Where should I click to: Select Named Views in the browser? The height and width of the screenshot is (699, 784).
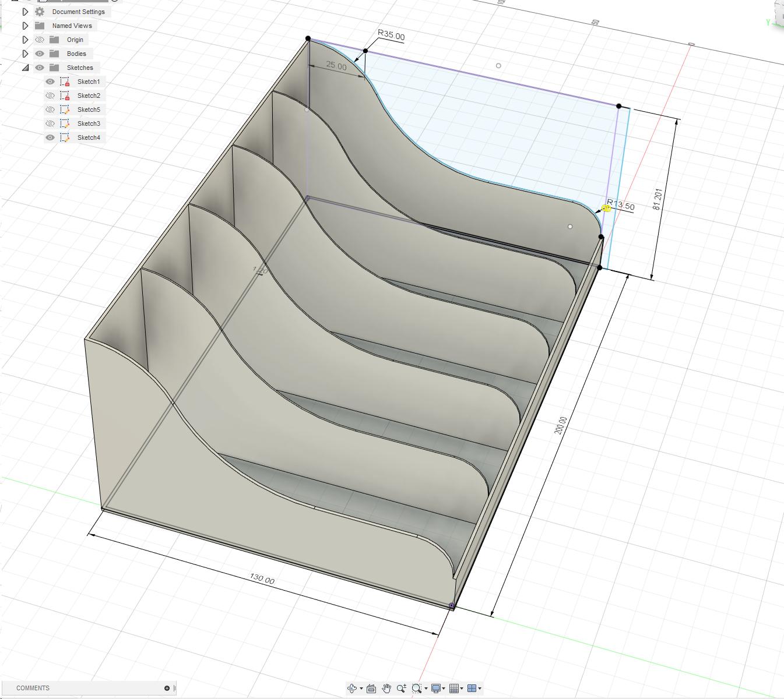(72, 26)
